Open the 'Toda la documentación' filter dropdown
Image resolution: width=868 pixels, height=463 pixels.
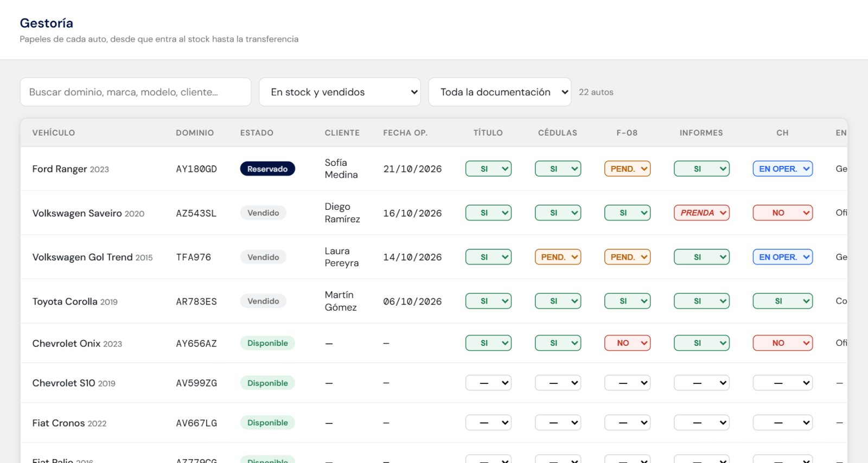(500, 92)
